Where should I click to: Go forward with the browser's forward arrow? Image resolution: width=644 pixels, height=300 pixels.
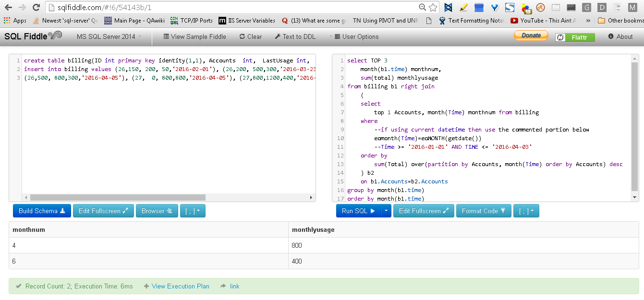[22, 8]
